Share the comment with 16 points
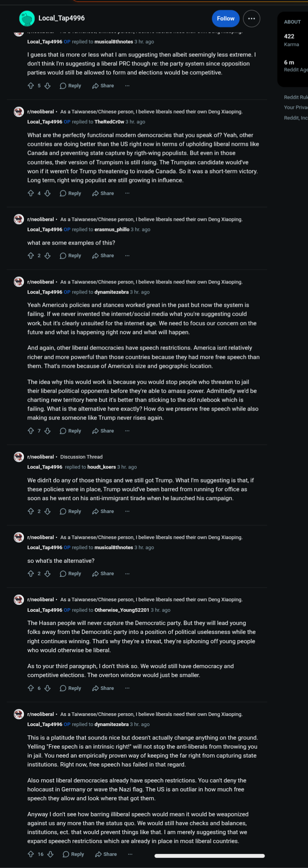308x868 pixels. 106,854
